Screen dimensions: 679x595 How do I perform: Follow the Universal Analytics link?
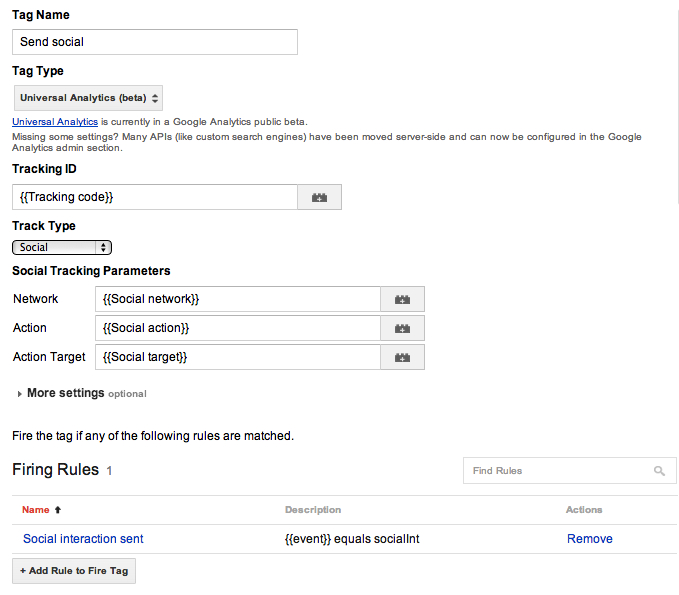coord(55,122)
